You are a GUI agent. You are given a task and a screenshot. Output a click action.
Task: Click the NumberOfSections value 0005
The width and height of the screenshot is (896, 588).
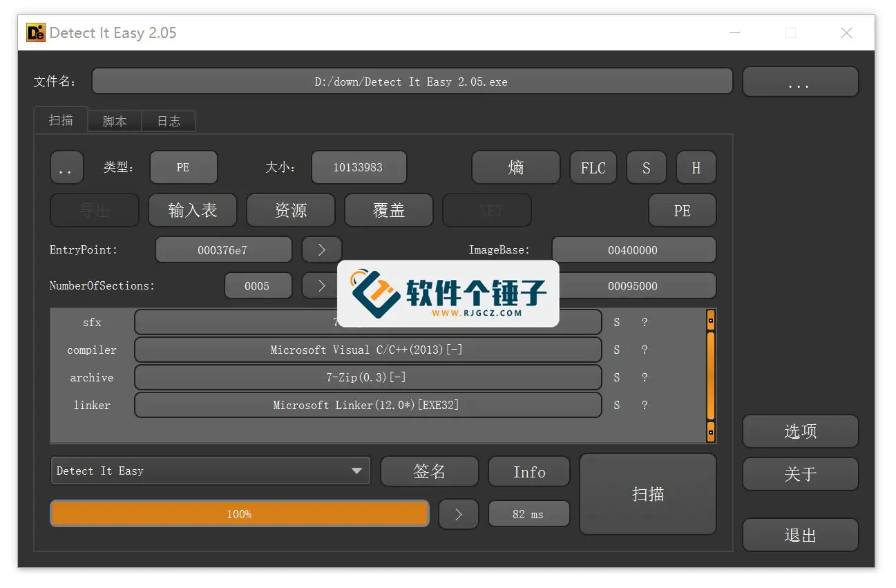click(258, 286)
